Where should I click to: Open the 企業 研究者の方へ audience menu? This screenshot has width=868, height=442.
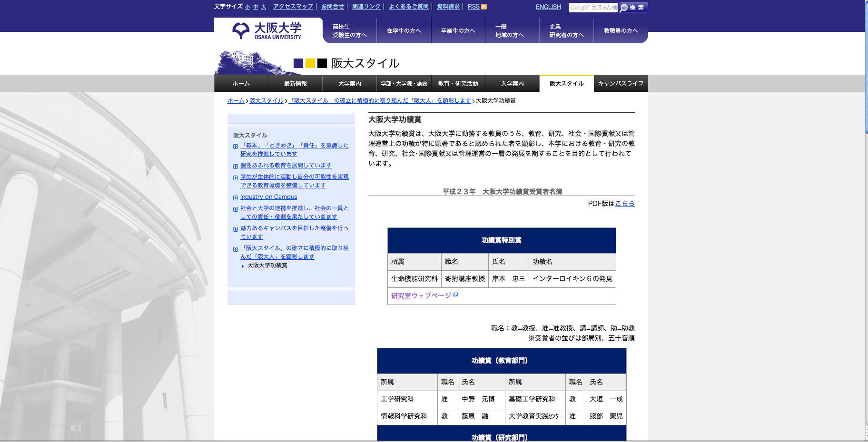pos(566,31)
